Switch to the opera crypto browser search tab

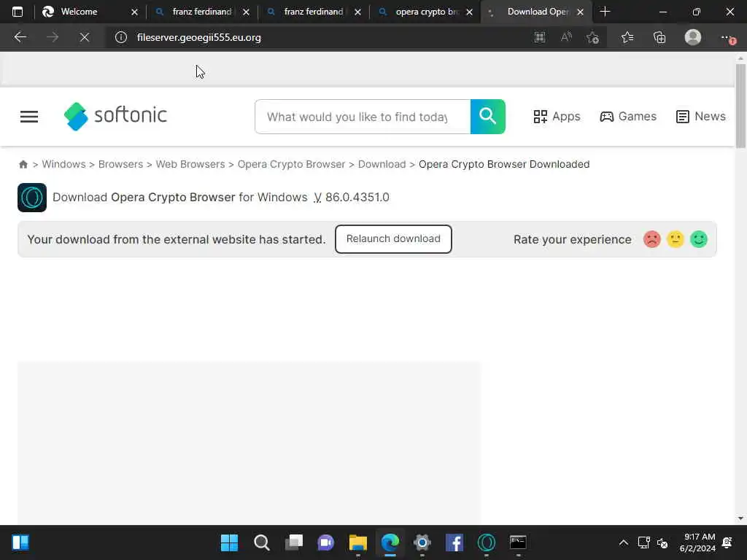(x=426, y=12)
